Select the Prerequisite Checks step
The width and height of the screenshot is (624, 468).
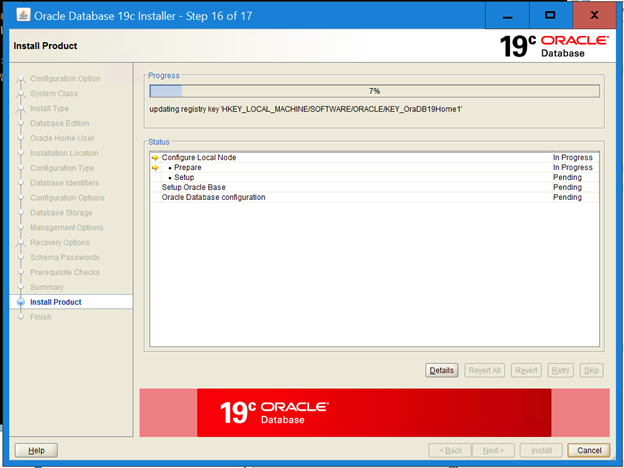pyautogui.click(x=65, y=272)
